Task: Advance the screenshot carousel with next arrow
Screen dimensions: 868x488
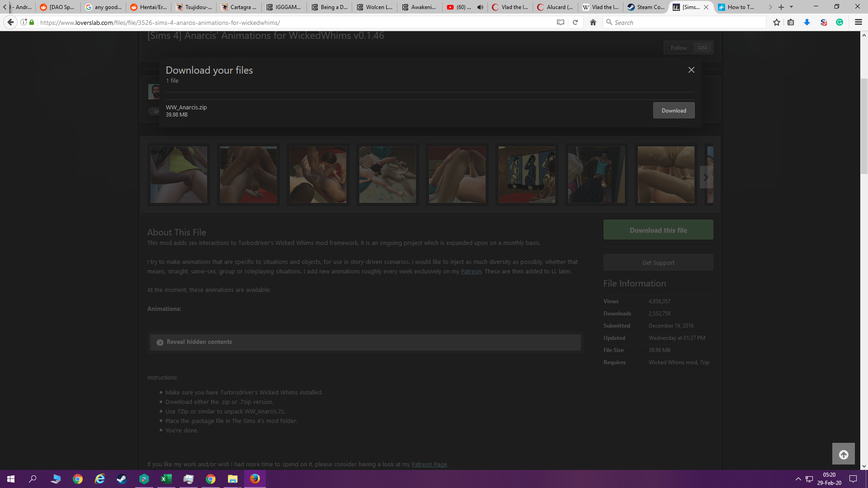Action: [706, 177]
